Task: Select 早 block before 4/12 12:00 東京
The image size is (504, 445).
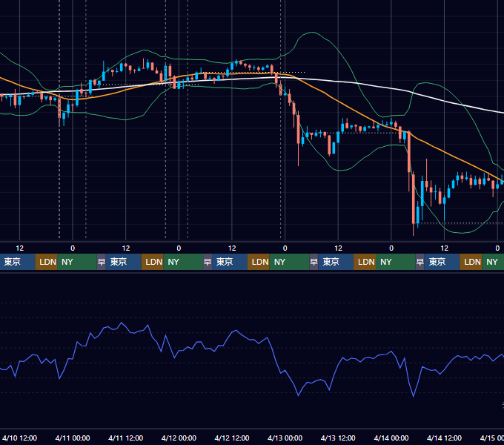Action: pos(208,262)
